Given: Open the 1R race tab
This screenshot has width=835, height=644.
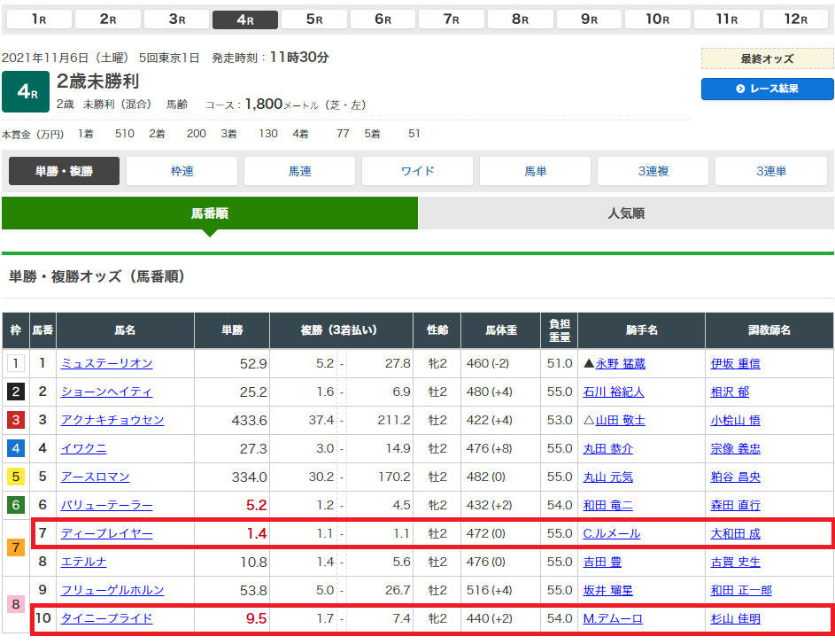Looking at the screenshot, I should coord(38,19).
